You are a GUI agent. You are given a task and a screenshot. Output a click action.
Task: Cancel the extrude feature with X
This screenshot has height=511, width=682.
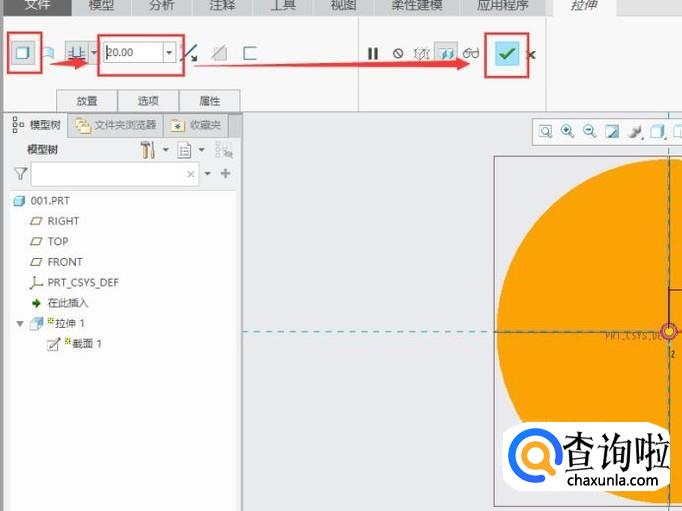pyautogui.click(x=532, y=55)
